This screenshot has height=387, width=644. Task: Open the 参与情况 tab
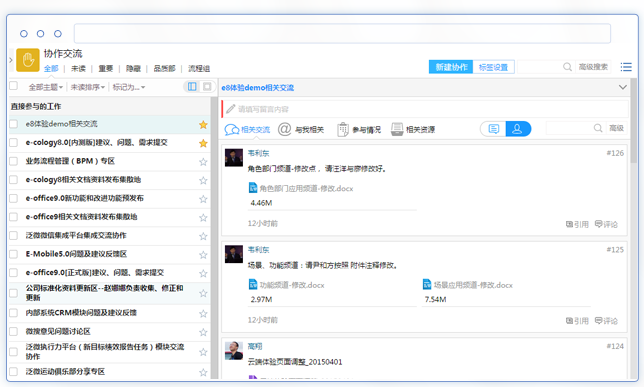(359, 129)
